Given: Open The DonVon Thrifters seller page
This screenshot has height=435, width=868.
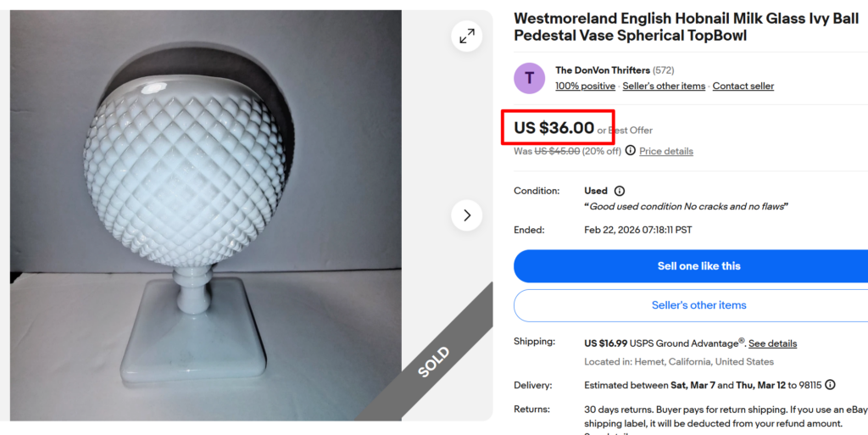Looking at the screenshot, I should 602,70.
